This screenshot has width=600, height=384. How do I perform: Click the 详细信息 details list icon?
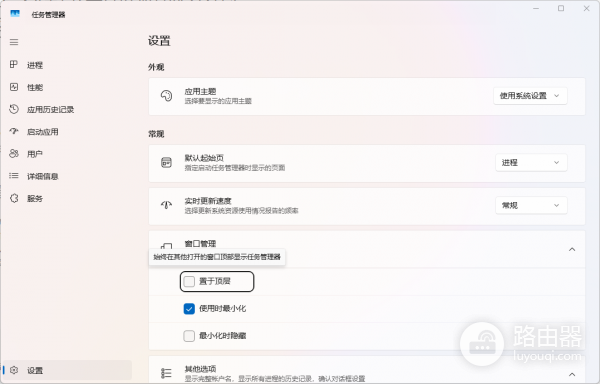pos(14,176)
